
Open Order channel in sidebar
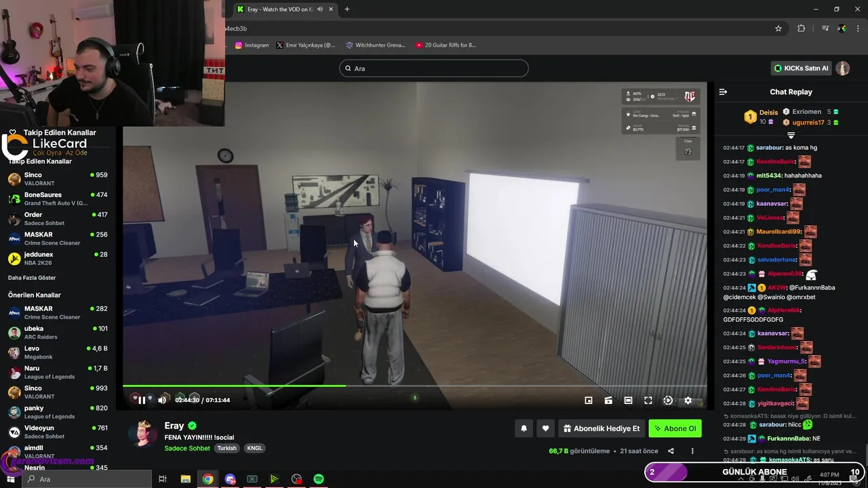pos(58,218)
